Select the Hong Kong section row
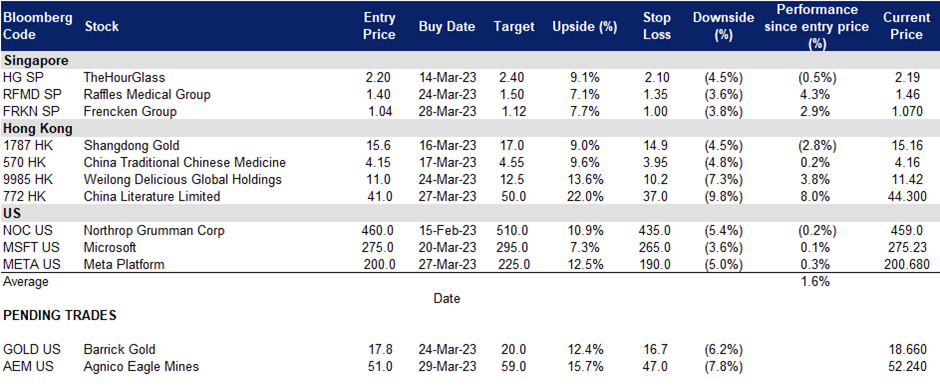The image size is (940, 392). [470, 128]
